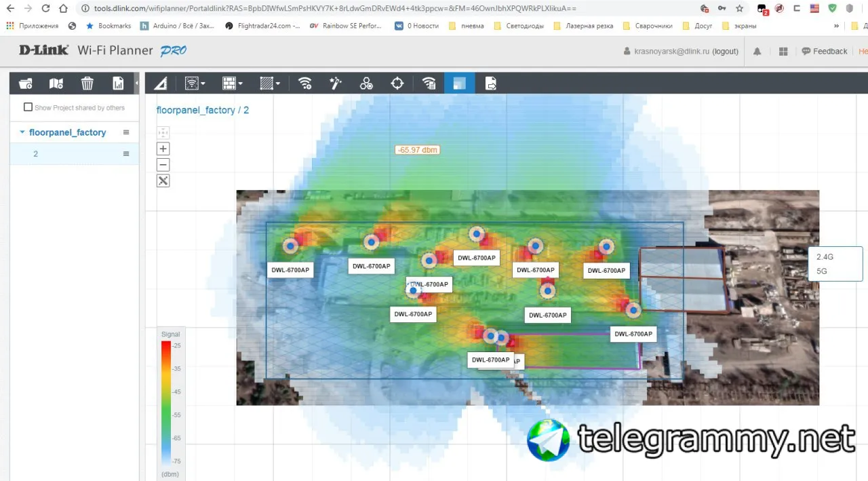Open the Rainbow SE Perfor... bookmark
This screenshot has height=481, width=868.
[x=345, y=26]
